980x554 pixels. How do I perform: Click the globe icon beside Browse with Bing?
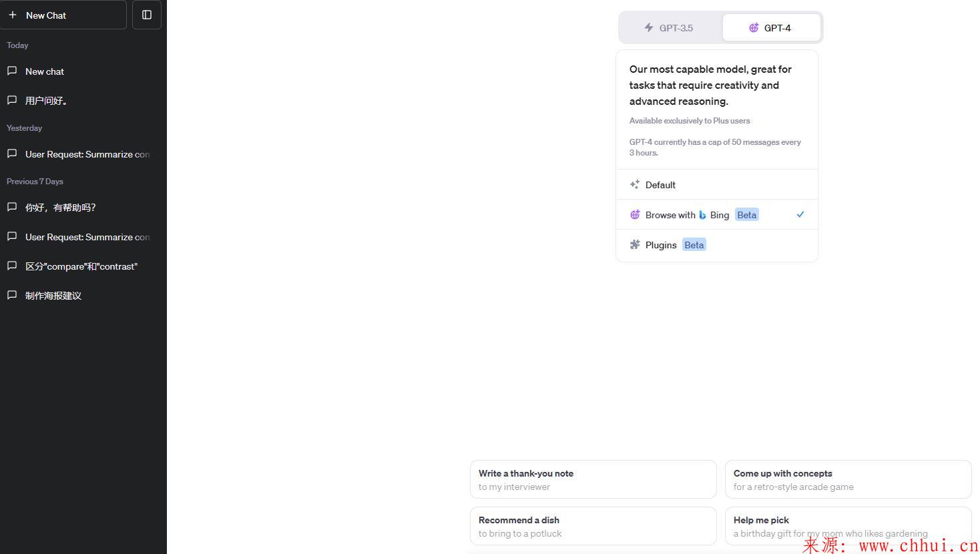[635, 214]
